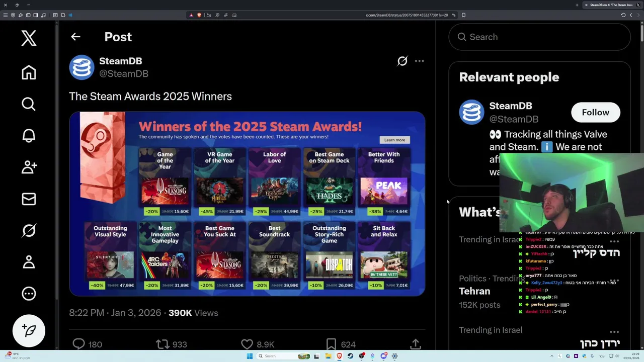Open Messages envelope in sidebar
644x362 pixels.
29,199
